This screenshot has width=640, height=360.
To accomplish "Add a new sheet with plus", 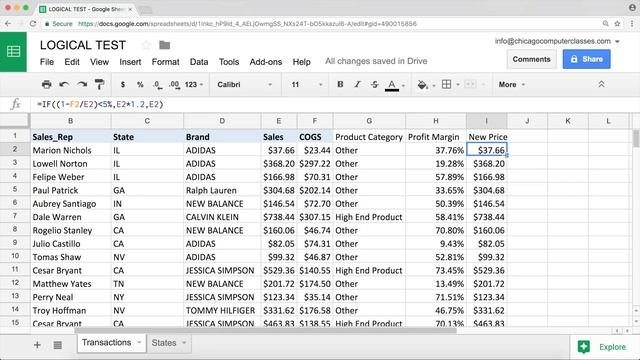I will point(37,345).
